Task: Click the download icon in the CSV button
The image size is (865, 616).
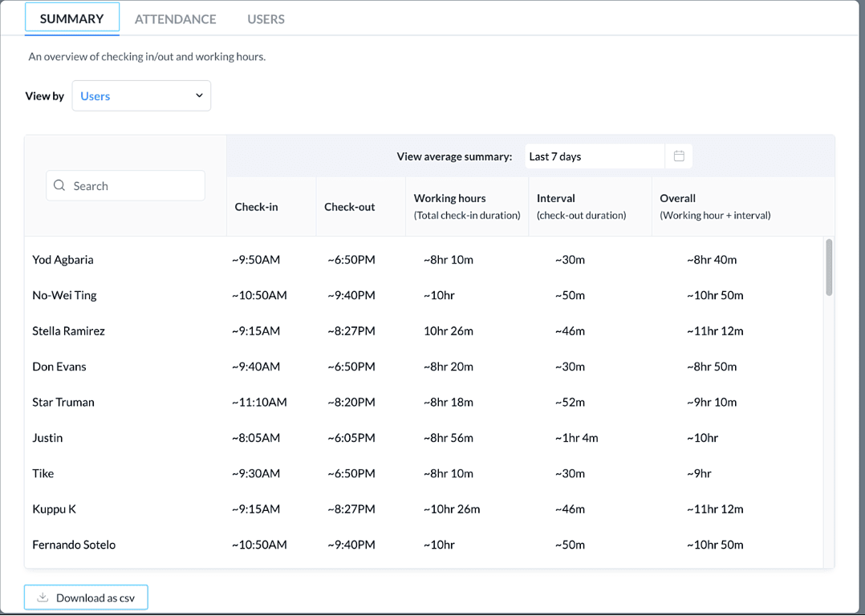Action: click(43, 598)
